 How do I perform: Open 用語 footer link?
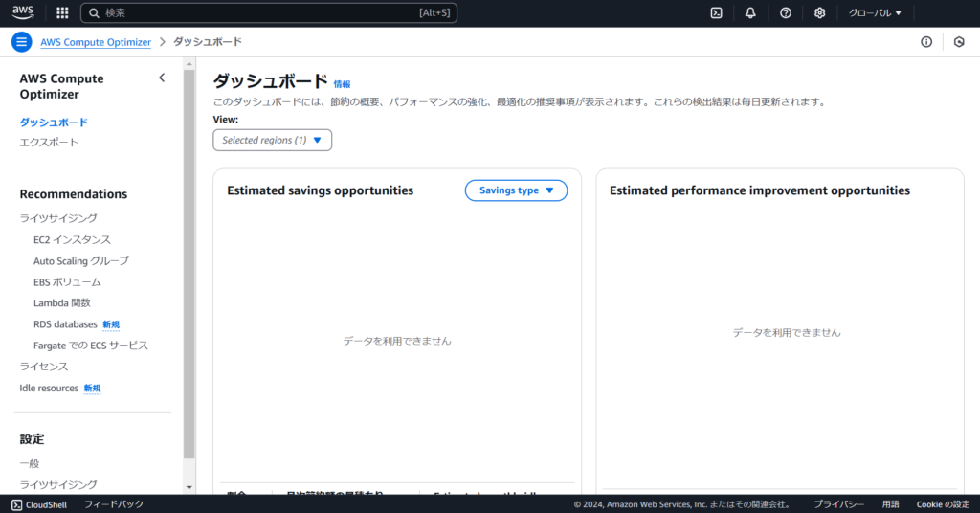click(x=891, y=504)
